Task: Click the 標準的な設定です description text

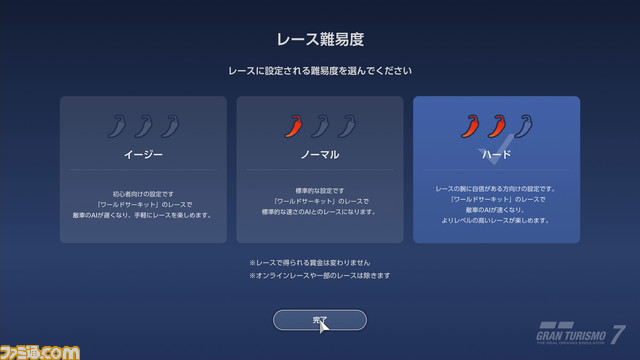Action: click(320, 191)
